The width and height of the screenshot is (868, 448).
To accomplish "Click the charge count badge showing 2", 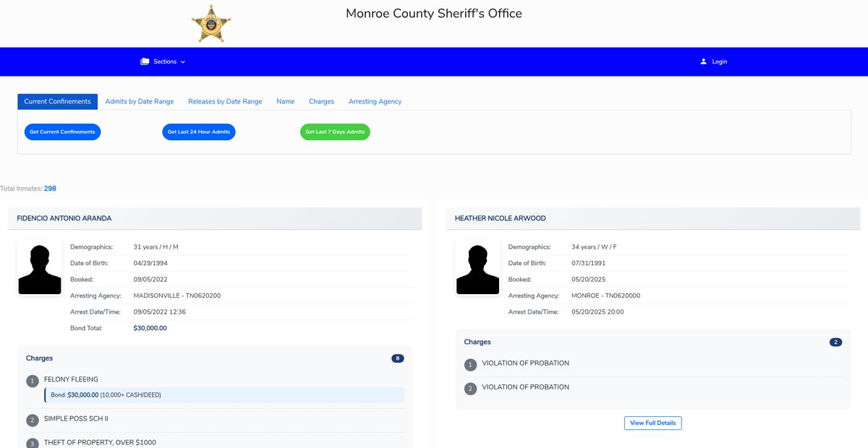I will (x=835, y=343).
